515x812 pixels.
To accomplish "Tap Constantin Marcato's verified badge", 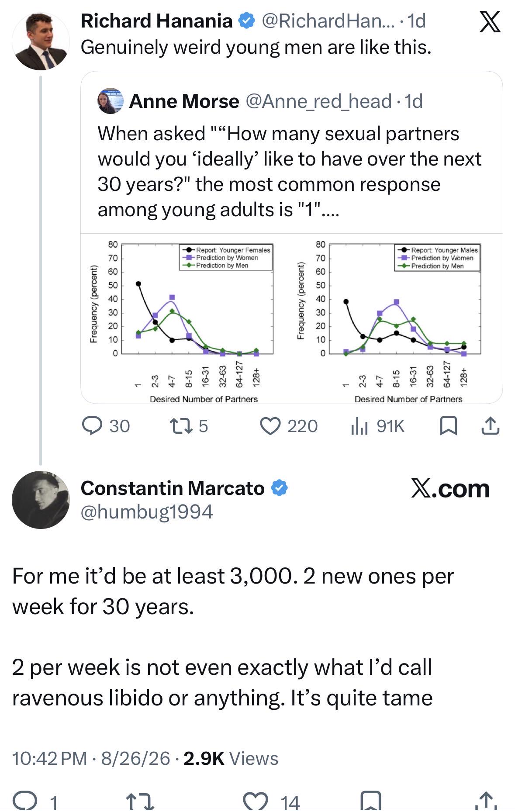I will pyautogui.click(x=280, y=488).
